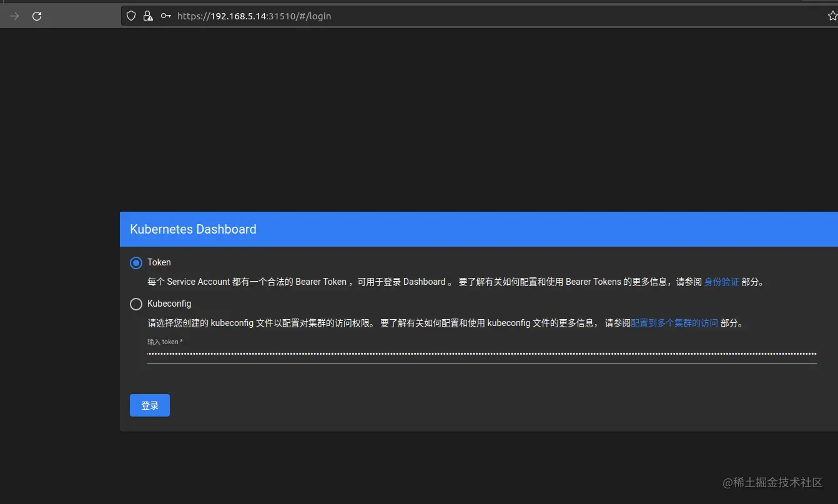
Task: Click the Bearer Token description text
Action: 456,282
